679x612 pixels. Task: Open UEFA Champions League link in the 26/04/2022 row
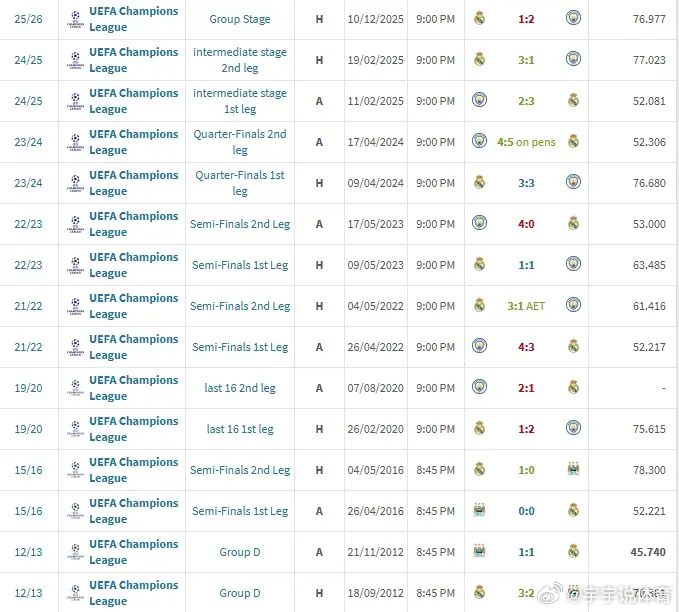pyautogui.click(x=134, y=347)
